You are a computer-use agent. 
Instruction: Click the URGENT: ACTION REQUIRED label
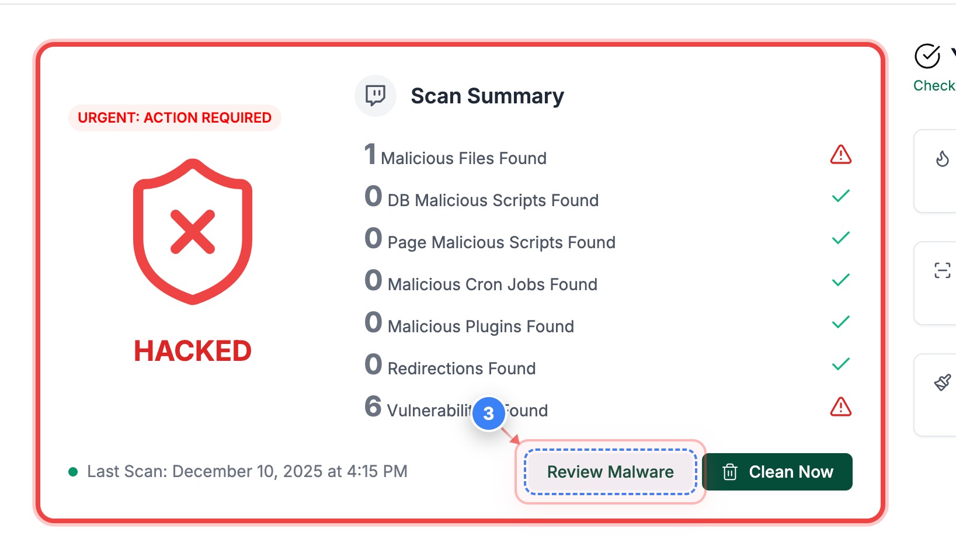point(174,117)
